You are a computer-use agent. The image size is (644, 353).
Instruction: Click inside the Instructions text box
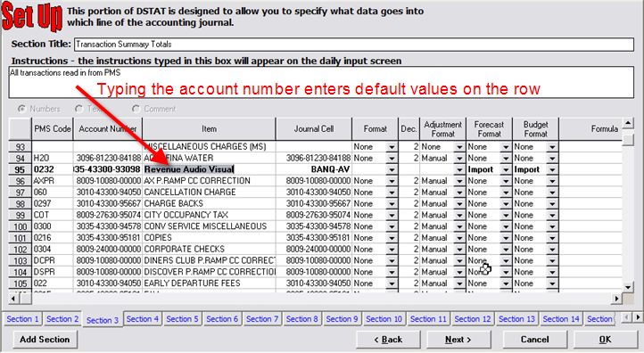click(x=321, y=83)
